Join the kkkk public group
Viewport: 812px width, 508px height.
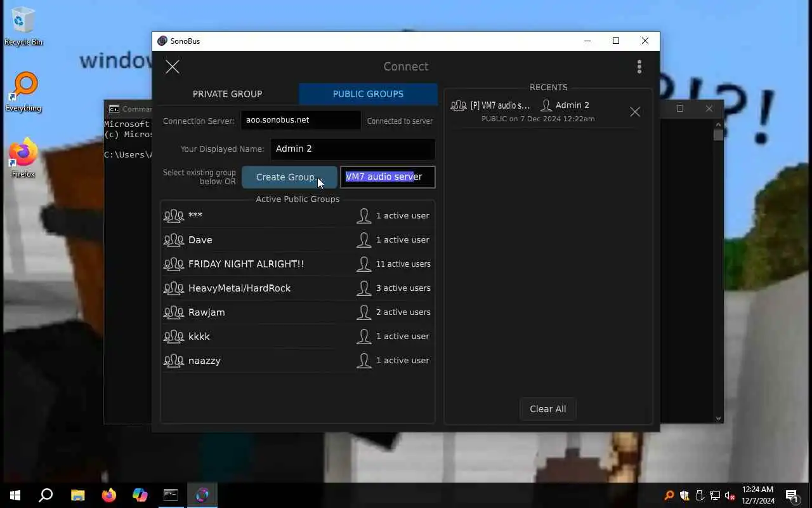(x=298, y=337)
